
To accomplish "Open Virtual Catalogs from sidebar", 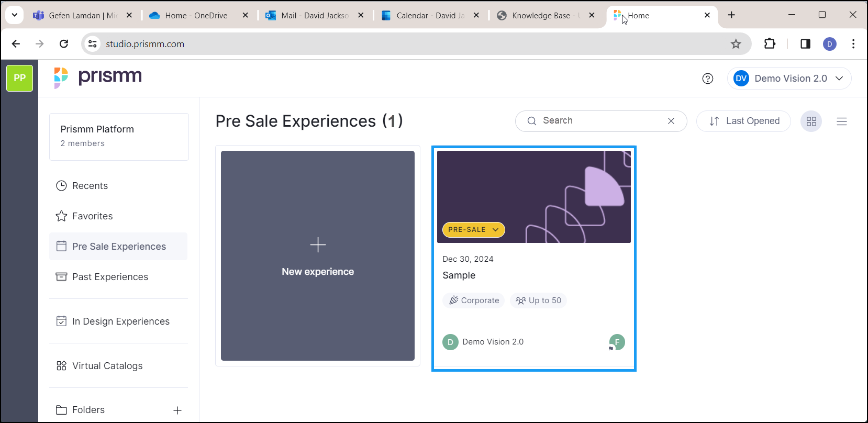I will coord(107,366).
